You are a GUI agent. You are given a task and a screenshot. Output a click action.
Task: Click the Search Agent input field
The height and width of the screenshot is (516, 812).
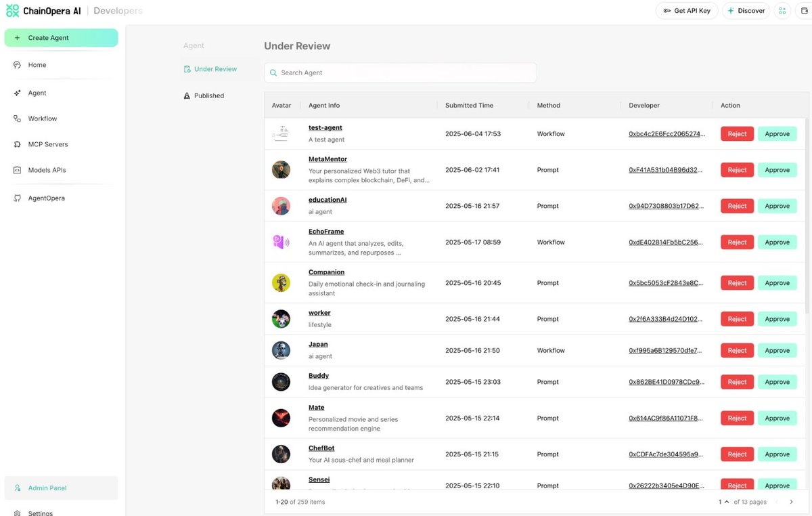coord(401,72)
